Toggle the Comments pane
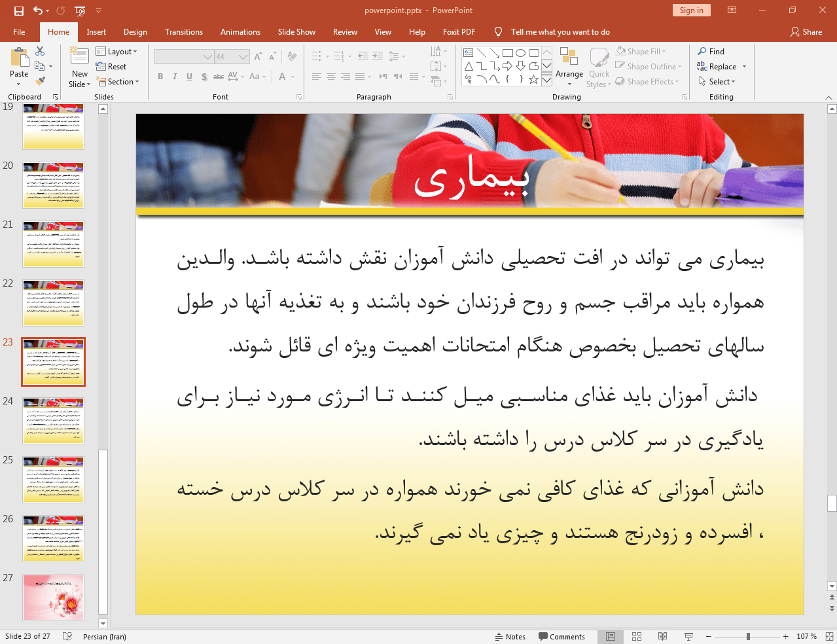This screenshot has width=837, height=644. click(561, 637)
